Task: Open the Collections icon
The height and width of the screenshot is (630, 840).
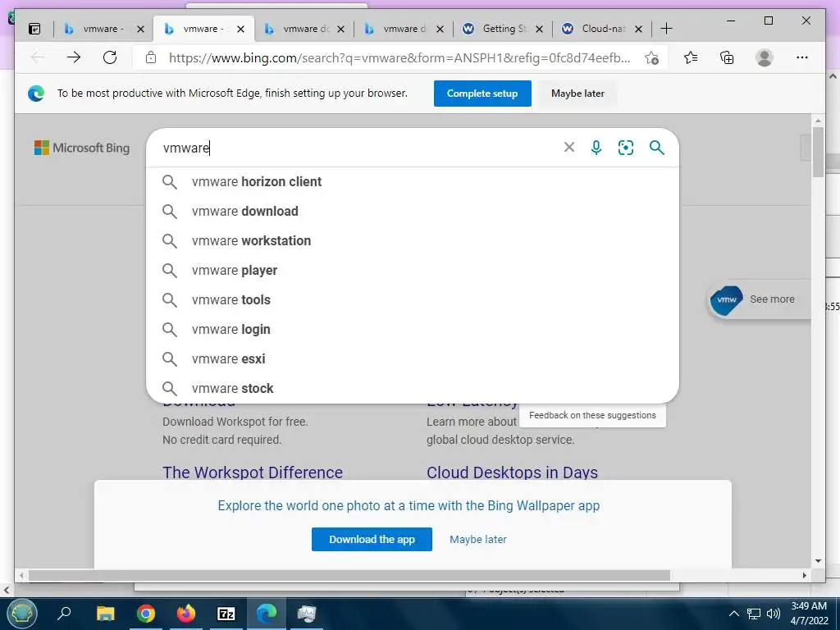Action: [x=727, y=57]
